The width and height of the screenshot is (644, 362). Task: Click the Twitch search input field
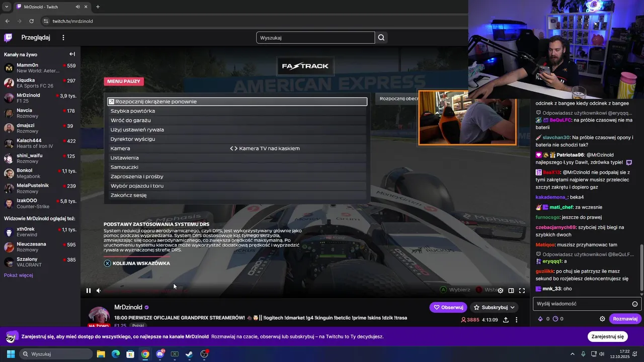(315, 38)
